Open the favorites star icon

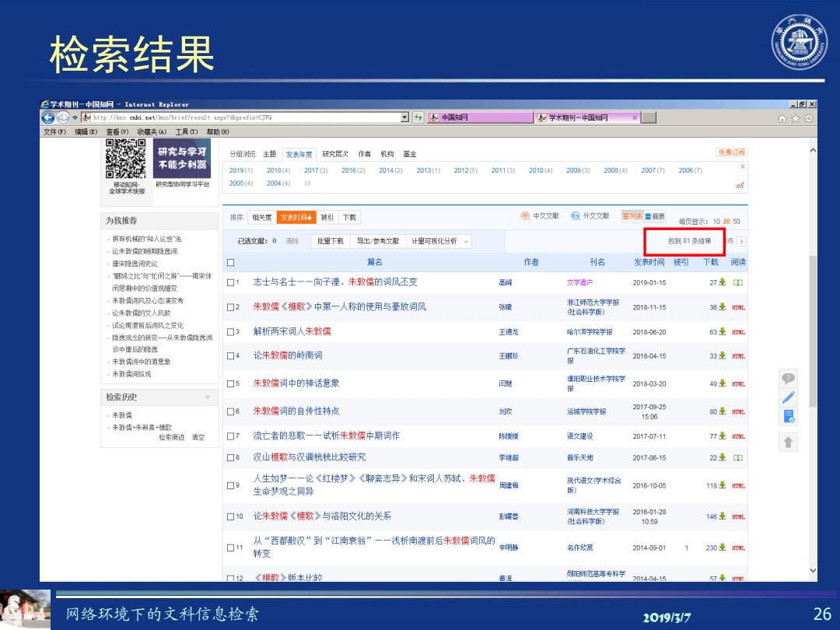796,118
